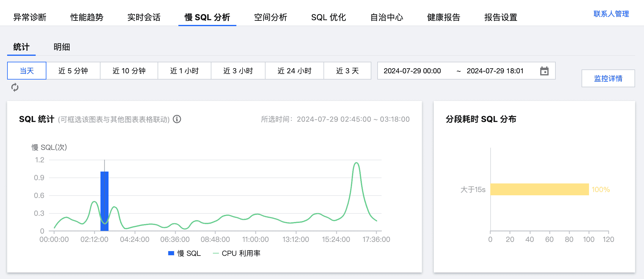The image size is (644, 279).
Task: Click the start date 2024-07-29 00:00 field
Action: click(412, 71)
